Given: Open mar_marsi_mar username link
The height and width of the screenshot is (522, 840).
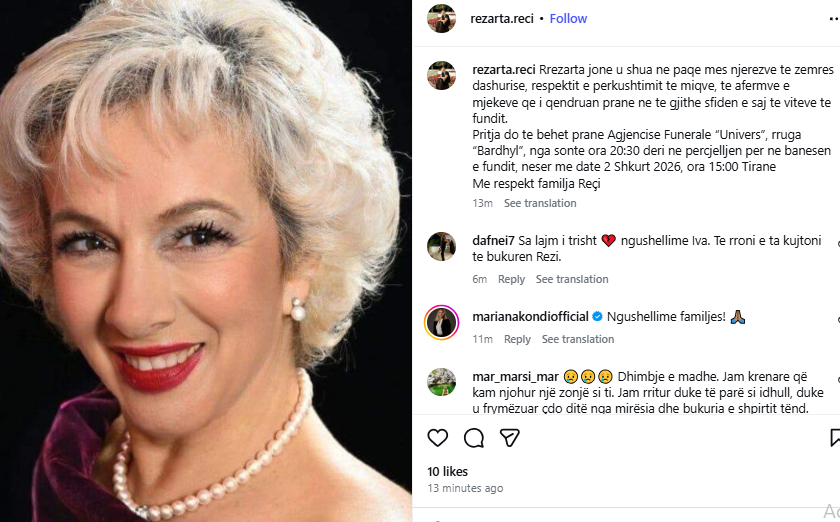Looking at the screenshot, I should tap(514, 376).
